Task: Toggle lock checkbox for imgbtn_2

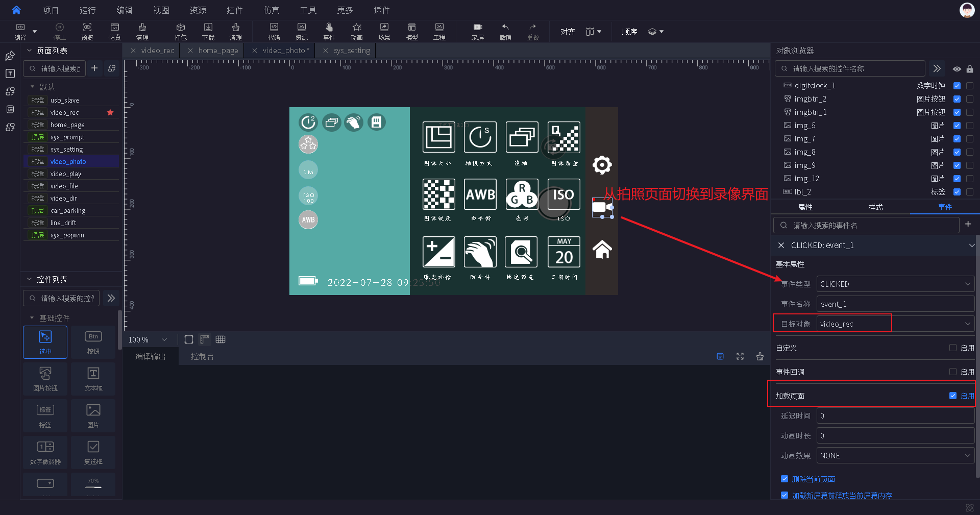Action: coord(970,99)
